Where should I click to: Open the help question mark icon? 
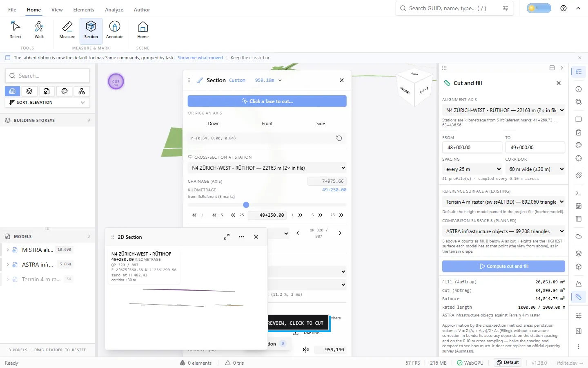(x=563, y=8)
